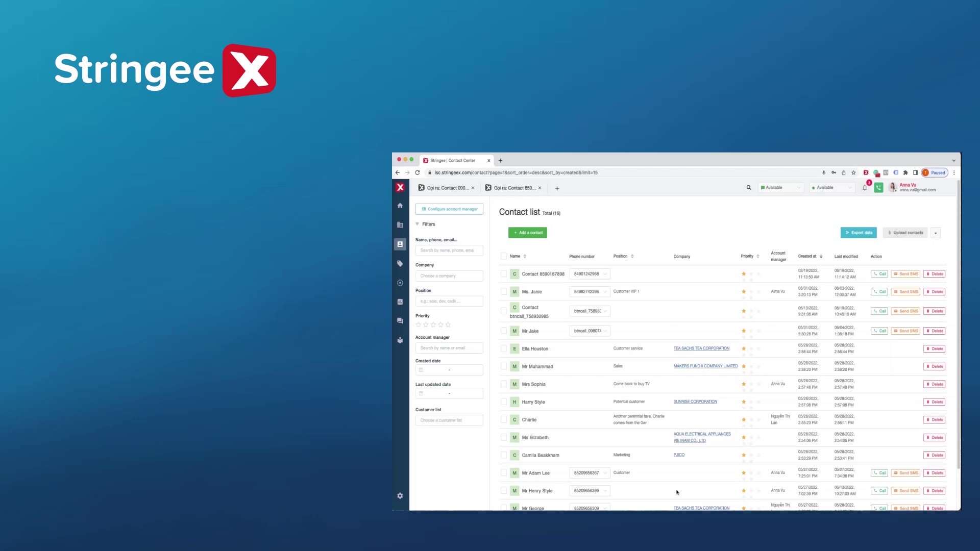Open the Home icon in the sidebar
The height and width of the screenshot is (551, 980).
pos(400,205)
